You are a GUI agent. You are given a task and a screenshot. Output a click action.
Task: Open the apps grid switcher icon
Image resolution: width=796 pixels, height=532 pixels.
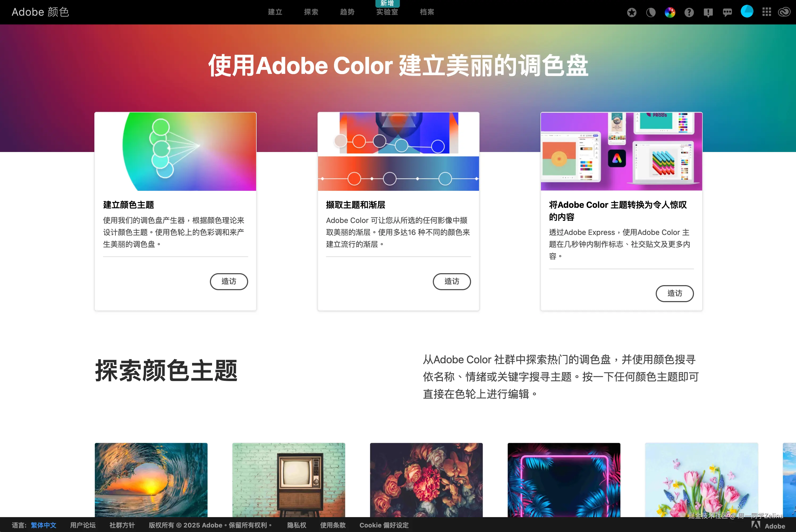pos(767,12)
